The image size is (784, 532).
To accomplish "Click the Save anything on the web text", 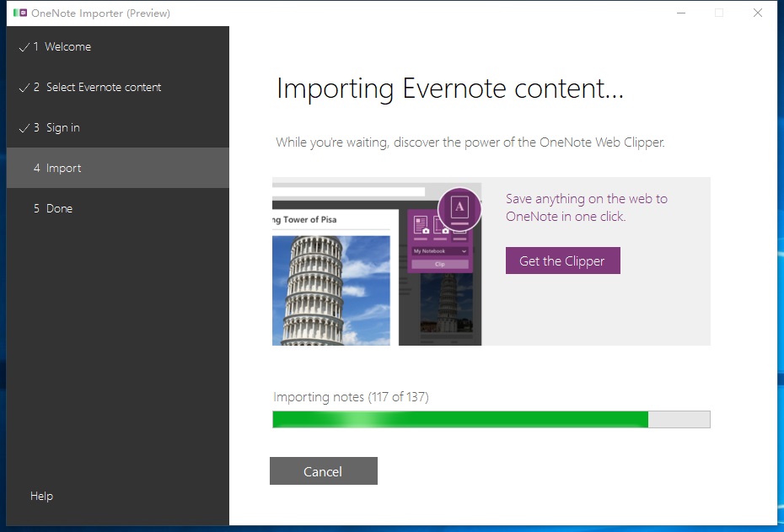I will [587, 207].
